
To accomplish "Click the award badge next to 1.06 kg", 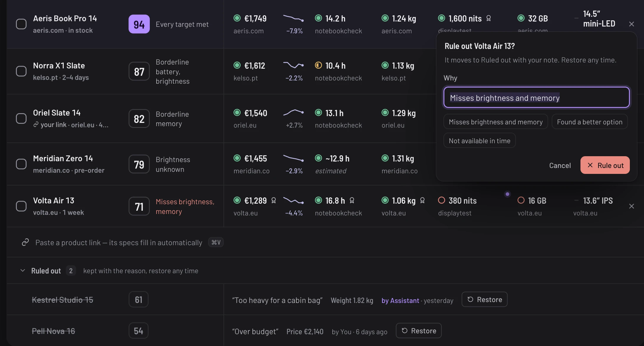I will tap(422, 200).
